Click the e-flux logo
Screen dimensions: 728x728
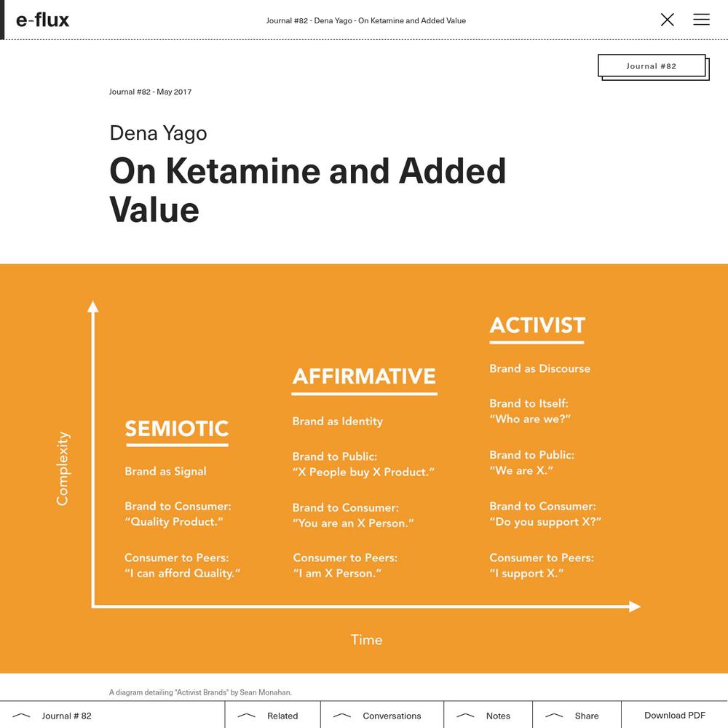point(42,20)
